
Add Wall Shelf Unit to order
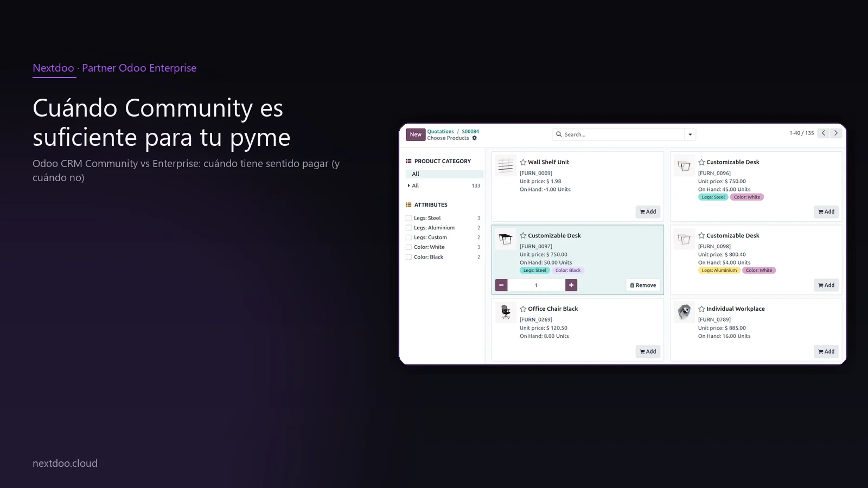pos(648,212)
